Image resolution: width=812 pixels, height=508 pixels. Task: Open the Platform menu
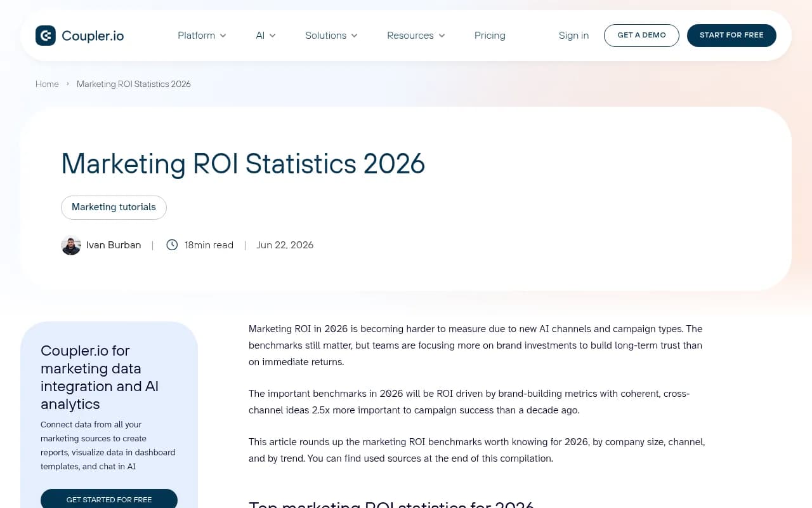(196, 36)
